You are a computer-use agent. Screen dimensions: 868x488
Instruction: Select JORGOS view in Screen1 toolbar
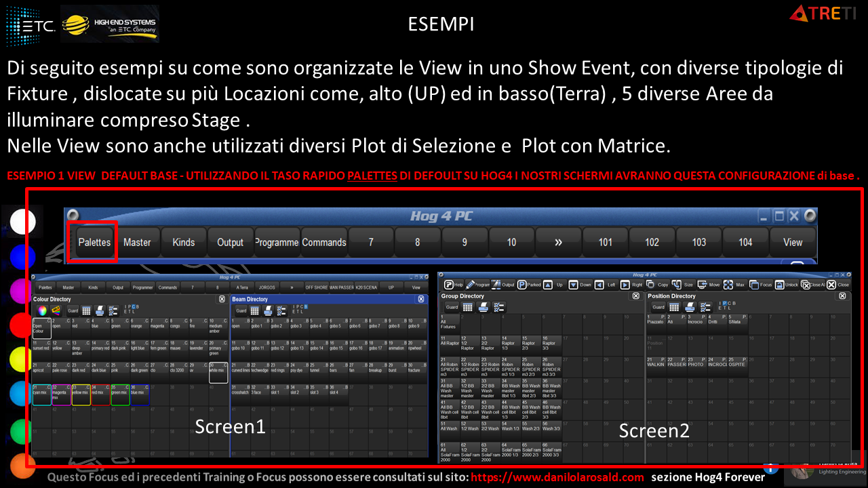coord(267,287)
